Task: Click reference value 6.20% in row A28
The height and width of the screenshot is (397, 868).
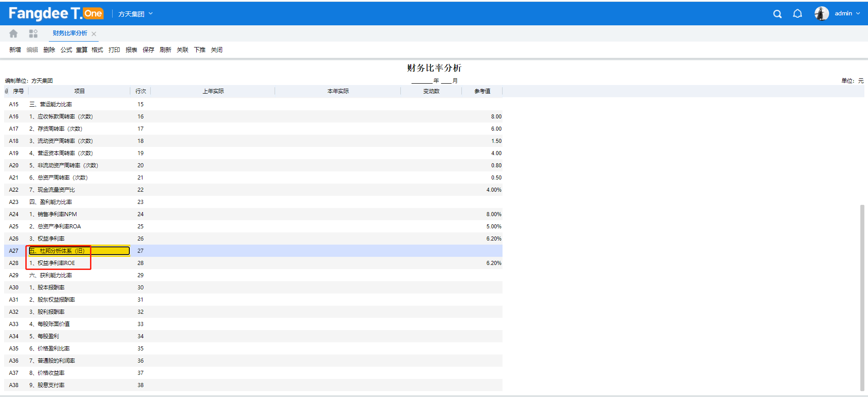Action: (x=494, y=263)
